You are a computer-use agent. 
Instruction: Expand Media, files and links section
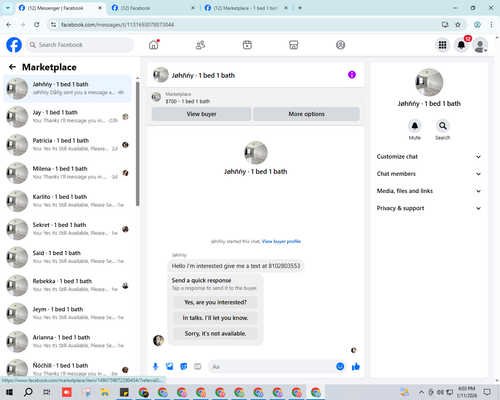pos(429,191)
